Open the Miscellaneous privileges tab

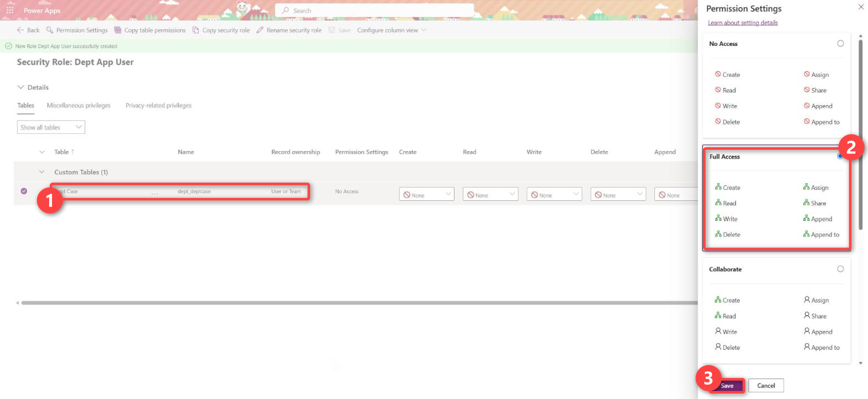79,105
